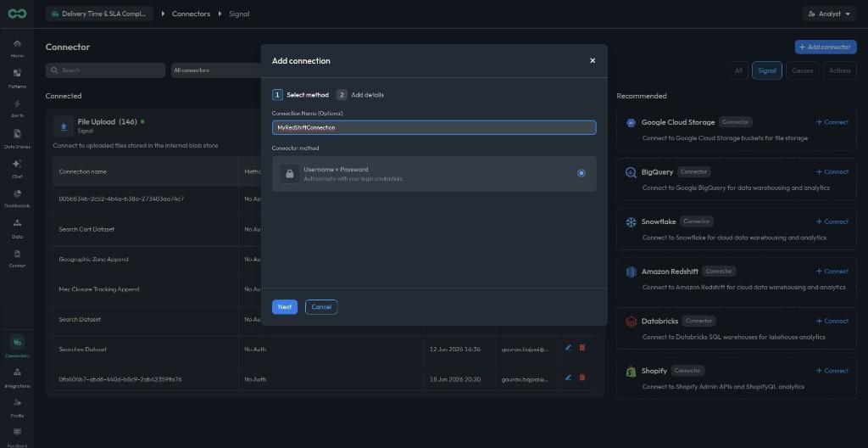Connect BigQuery
Image resolution: width=868 pixels, height=448 pixels.
(x=832, y=172)
